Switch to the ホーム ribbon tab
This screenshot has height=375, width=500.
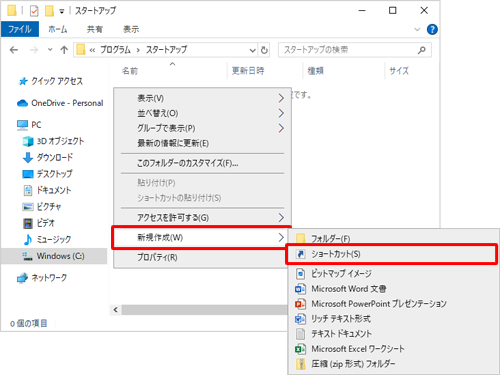pyautogui.click(x=57, y=29)
